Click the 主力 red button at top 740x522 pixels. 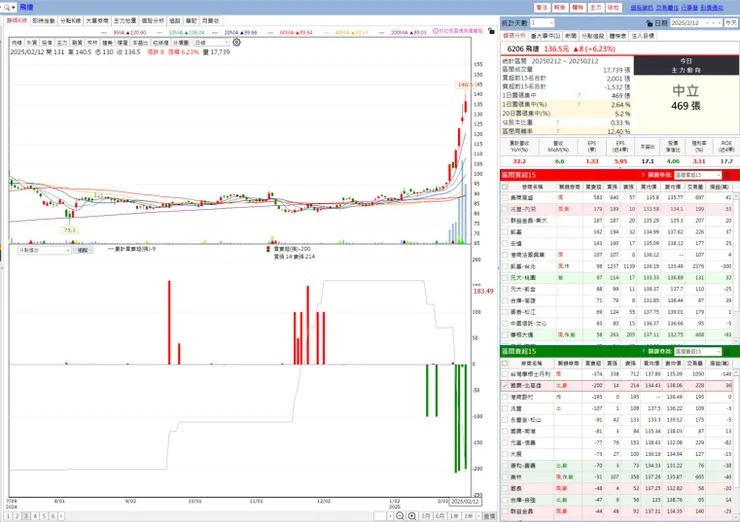(596, 8)
